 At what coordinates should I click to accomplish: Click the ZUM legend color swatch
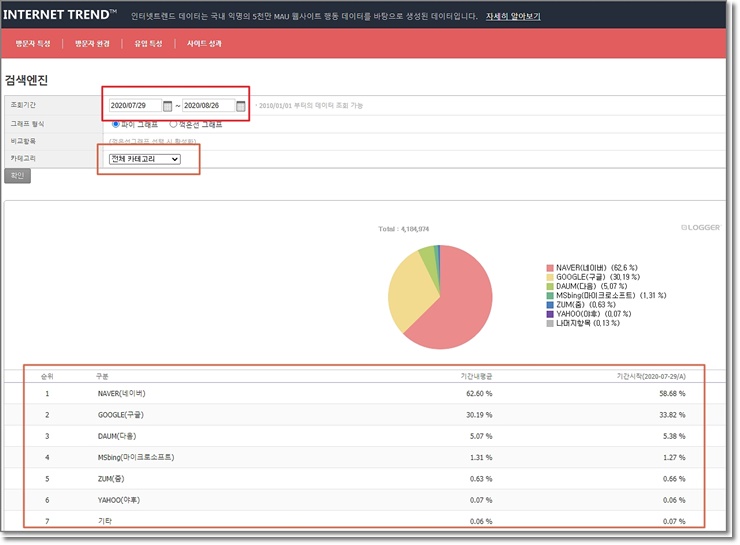(x=550, y=305)
